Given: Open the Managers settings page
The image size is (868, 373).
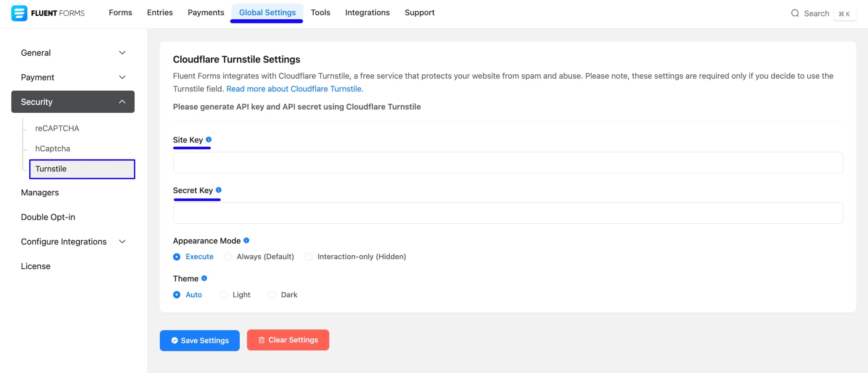Looking at the screenshot, I should pos(40,192).
